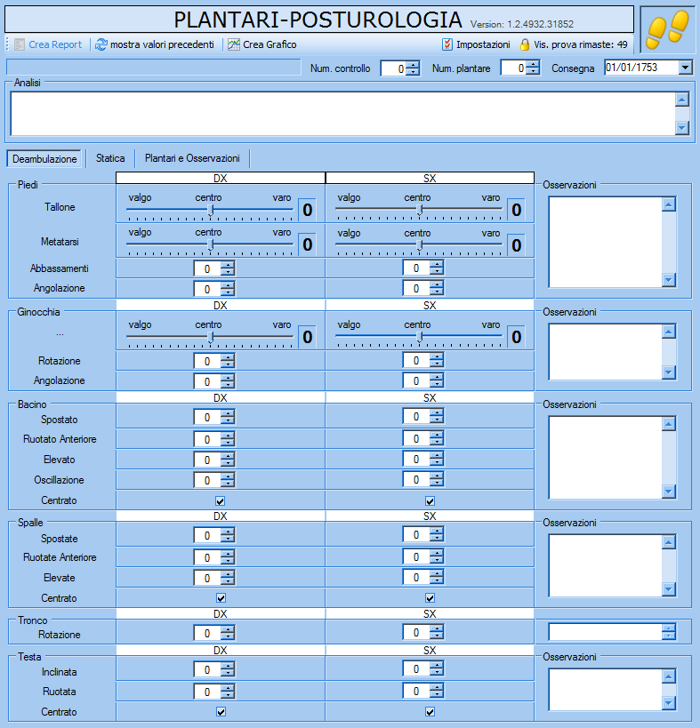Click the Num. plantare spinner field
This screenshot has width=700, height=728.
click(x=520, y=68)
